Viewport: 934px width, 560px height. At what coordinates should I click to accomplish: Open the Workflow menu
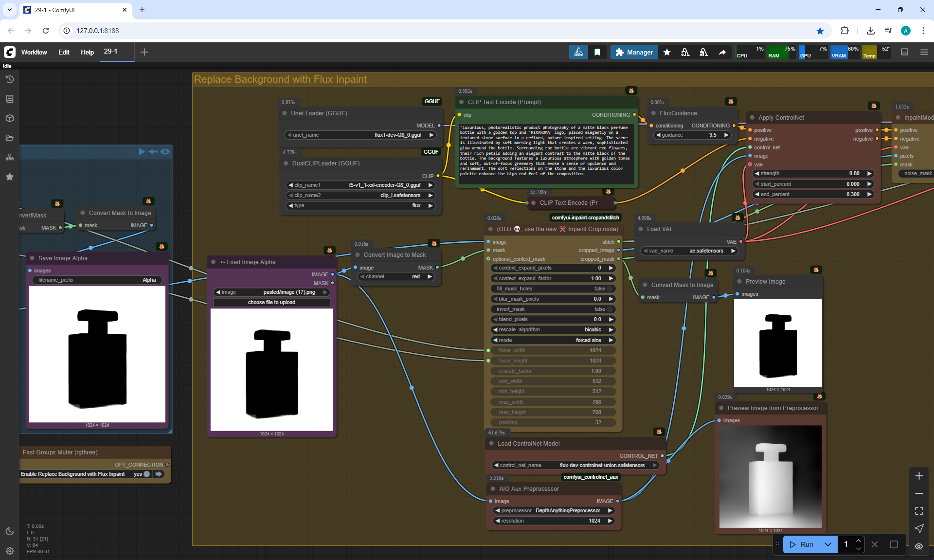click(34, 52)
